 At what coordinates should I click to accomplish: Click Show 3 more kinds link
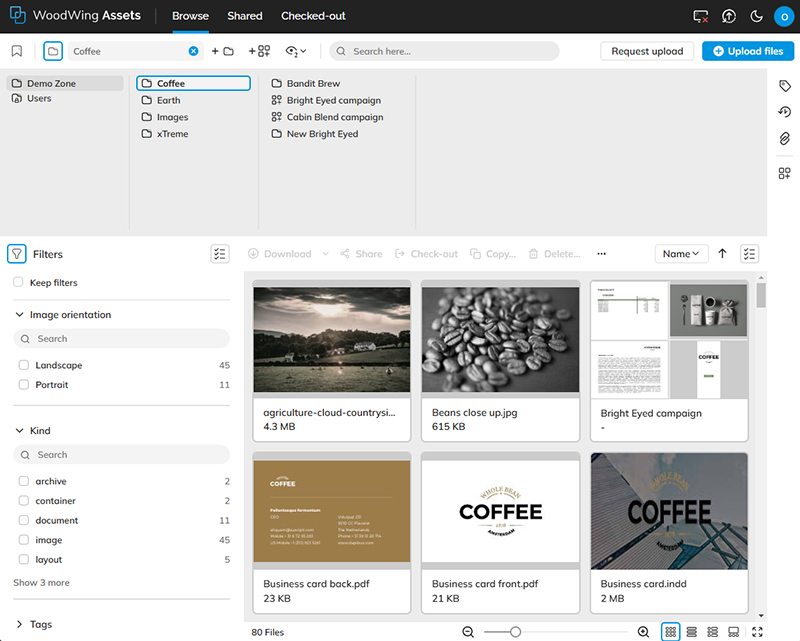41,582
